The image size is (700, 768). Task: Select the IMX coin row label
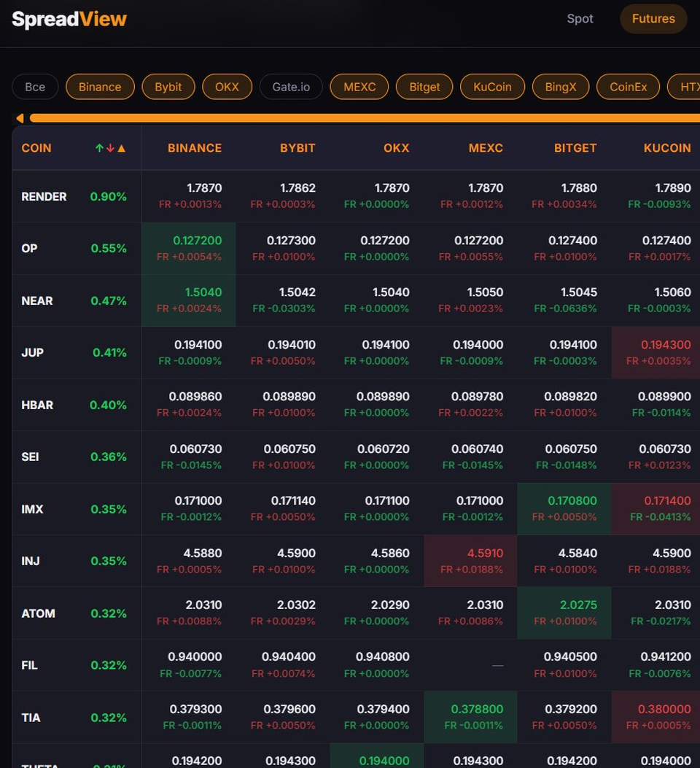[32, 509]
